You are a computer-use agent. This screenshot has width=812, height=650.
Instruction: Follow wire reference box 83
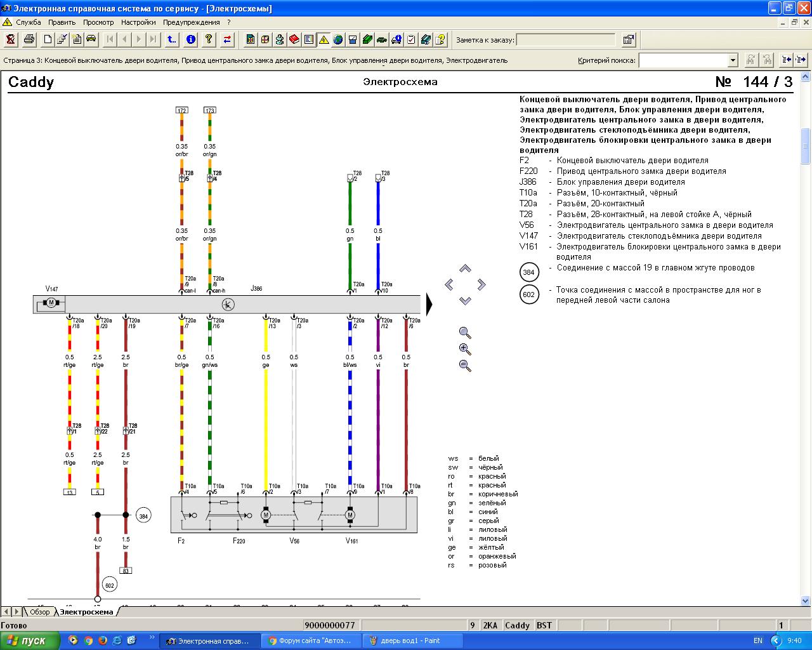[x=126, y=571]
